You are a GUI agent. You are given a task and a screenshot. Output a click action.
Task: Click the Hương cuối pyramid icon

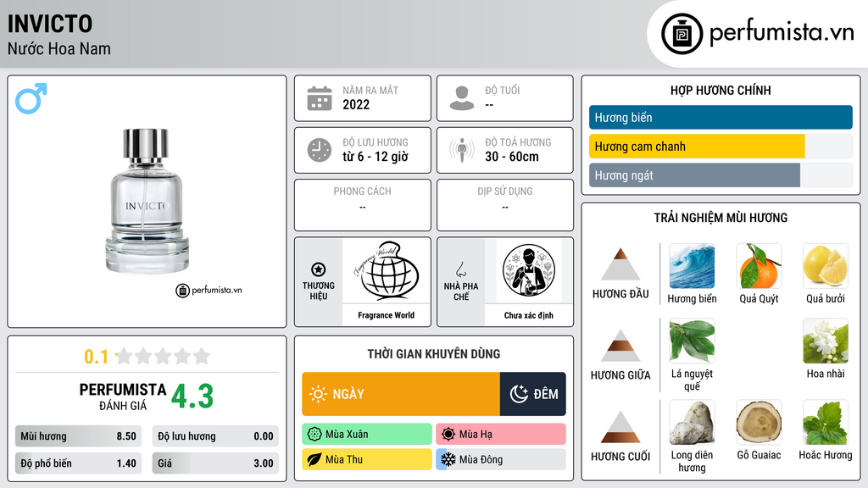[x=620, y=427]
